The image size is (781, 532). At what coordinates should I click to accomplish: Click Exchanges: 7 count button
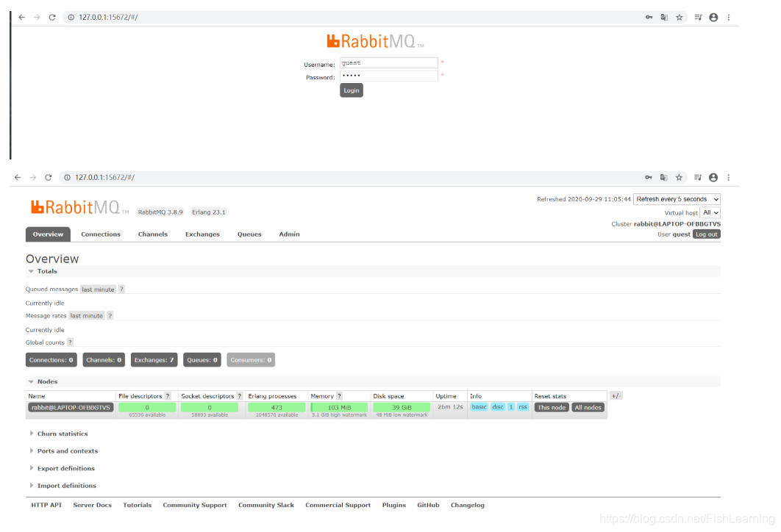pyautogui.click(x=154, y=360)
